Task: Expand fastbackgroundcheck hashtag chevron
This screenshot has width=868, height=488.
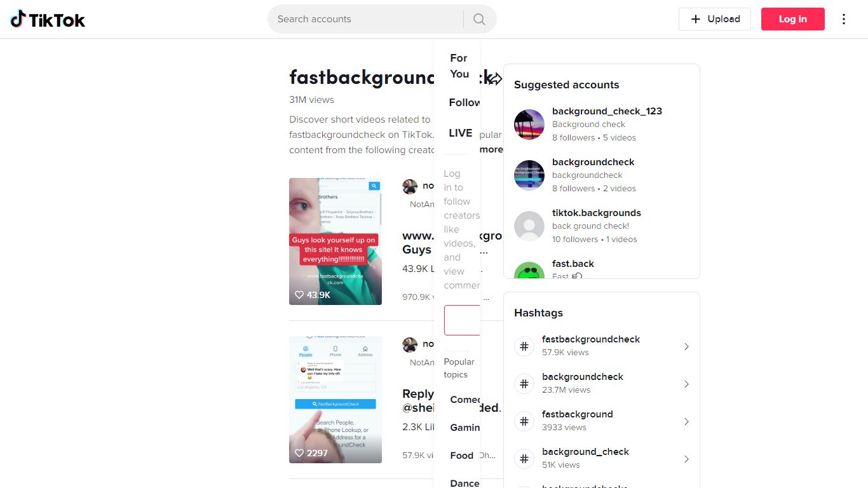Action: (x=686, y=346)
